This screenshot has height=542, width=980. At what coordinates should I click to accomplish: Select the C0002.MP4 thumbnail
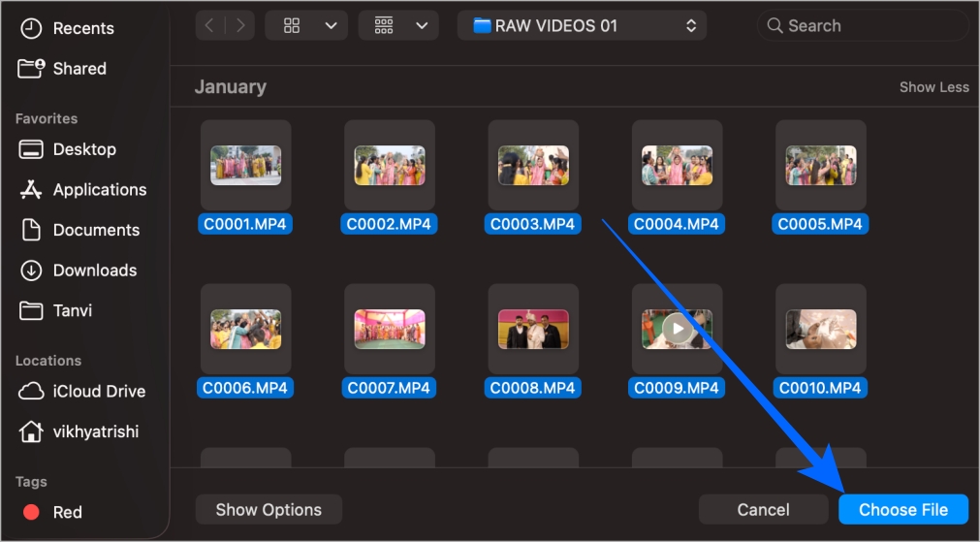(390, 165)
